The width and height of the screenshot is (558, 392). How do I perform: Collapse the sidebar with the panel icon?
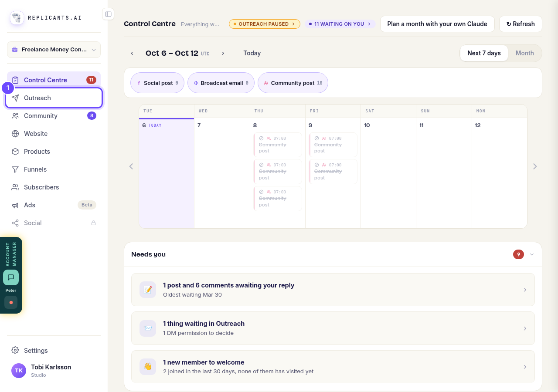pos(108,14)
